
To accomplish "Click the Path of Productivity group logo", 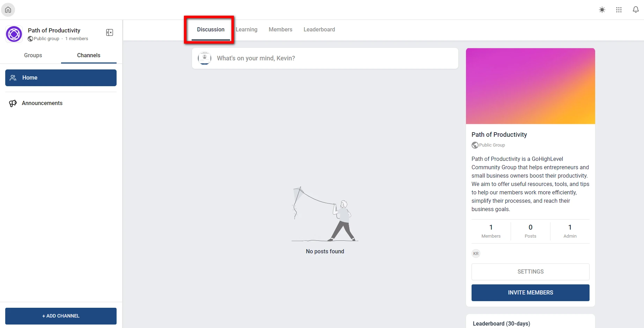I will [x=14, y=34].
